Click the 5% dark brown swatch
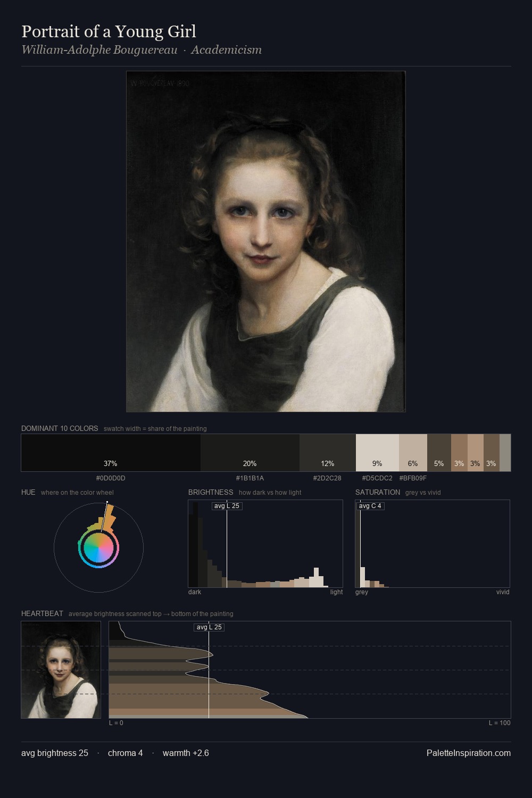 click(439, 453)
